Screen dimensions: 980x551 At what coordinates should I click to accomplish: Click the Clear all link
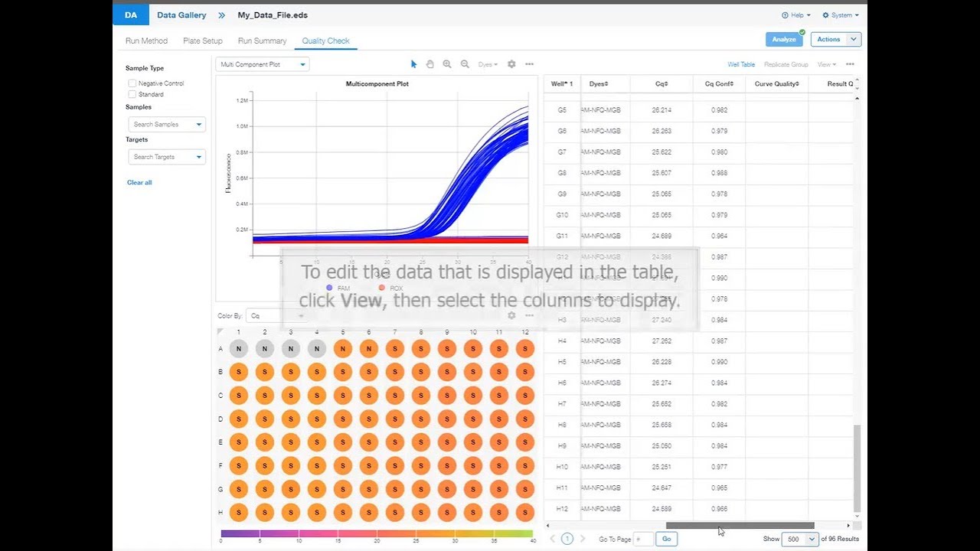tap(139, 182)
